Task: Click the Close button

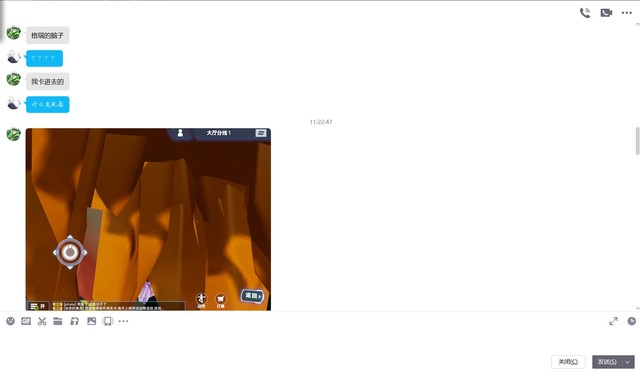Action: tap(568, 362)
